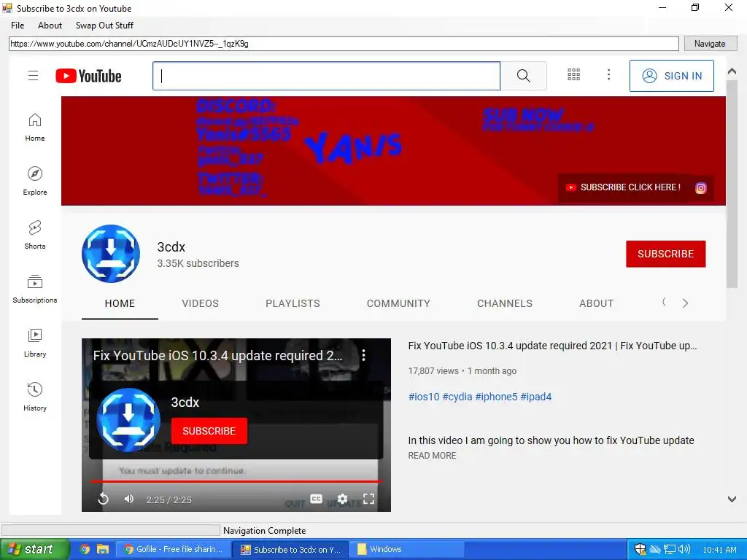Viewport: 747px width, 560px height.
Task: Switch to the Windows folder taskbar item
Action: pyautogui.click(x=406, y=549)
